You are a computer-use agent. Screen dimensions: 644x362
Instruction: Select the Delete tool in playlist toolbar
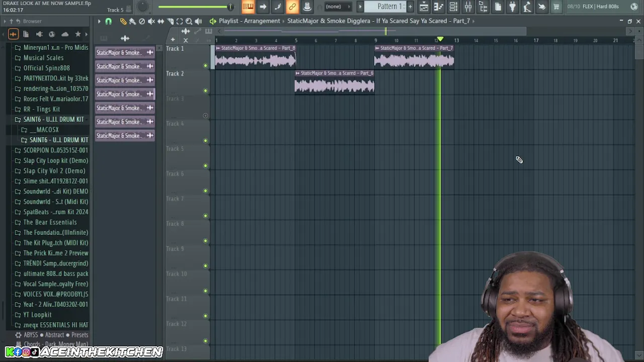coord(142,21)
